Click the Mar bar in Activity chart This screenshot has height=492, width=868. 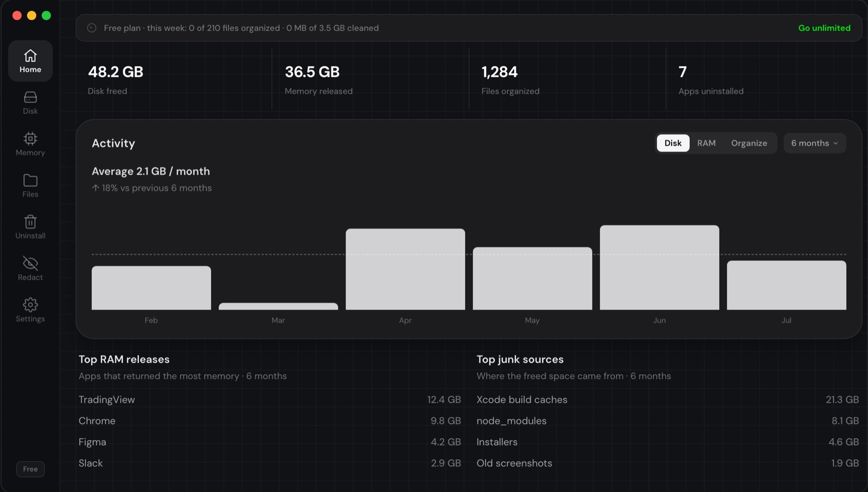coord(278,306)
